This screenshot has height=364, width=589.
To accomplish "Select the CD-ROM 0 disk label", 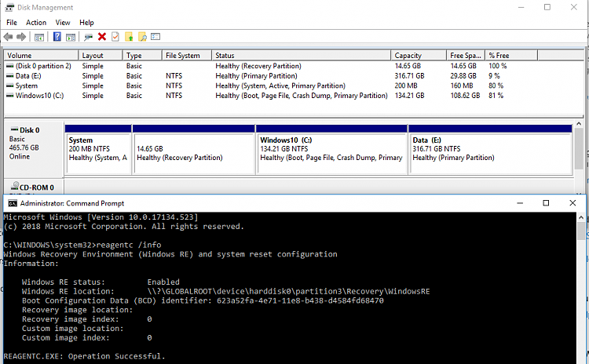I will click(x=34, y=187).
